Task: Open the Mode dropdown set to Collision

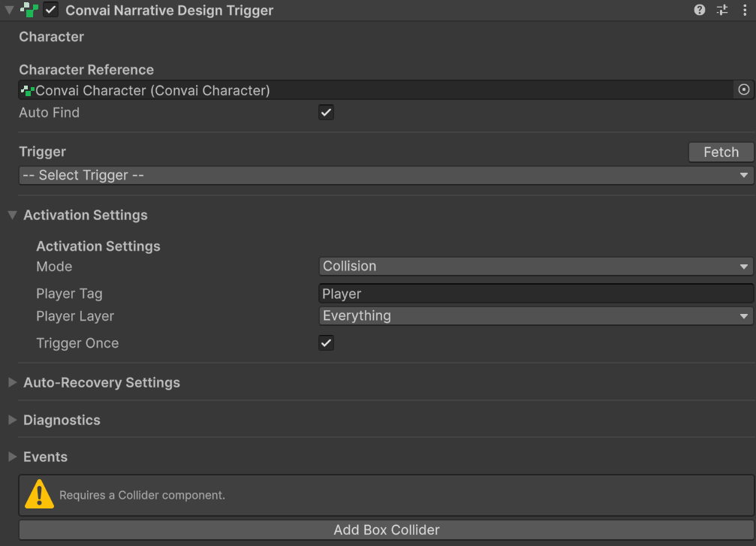Action: 536,267
